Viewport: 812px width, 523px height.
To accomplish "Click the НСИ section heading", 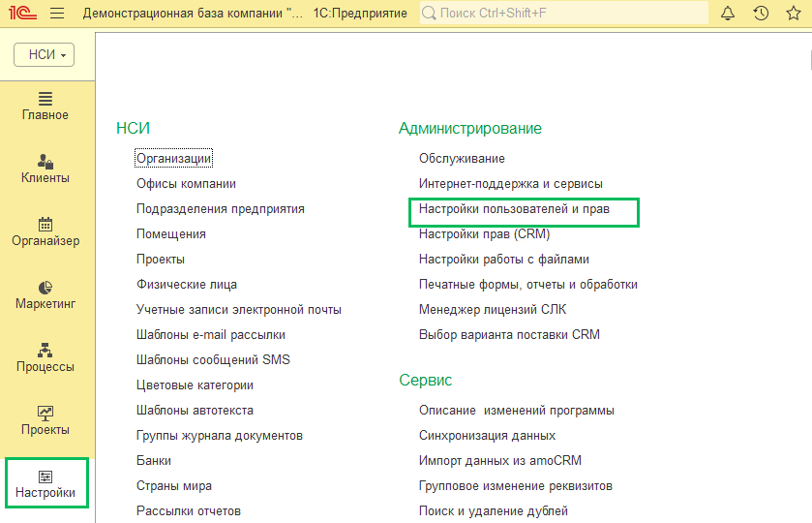I will point(134,128).
